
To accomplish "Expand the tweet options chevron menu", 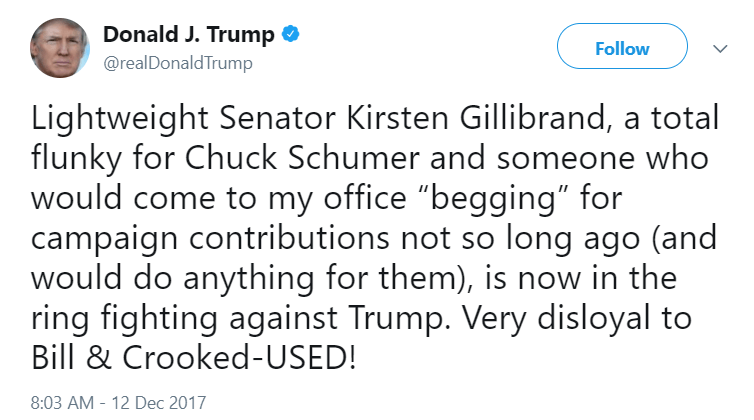I will [719, 48].
